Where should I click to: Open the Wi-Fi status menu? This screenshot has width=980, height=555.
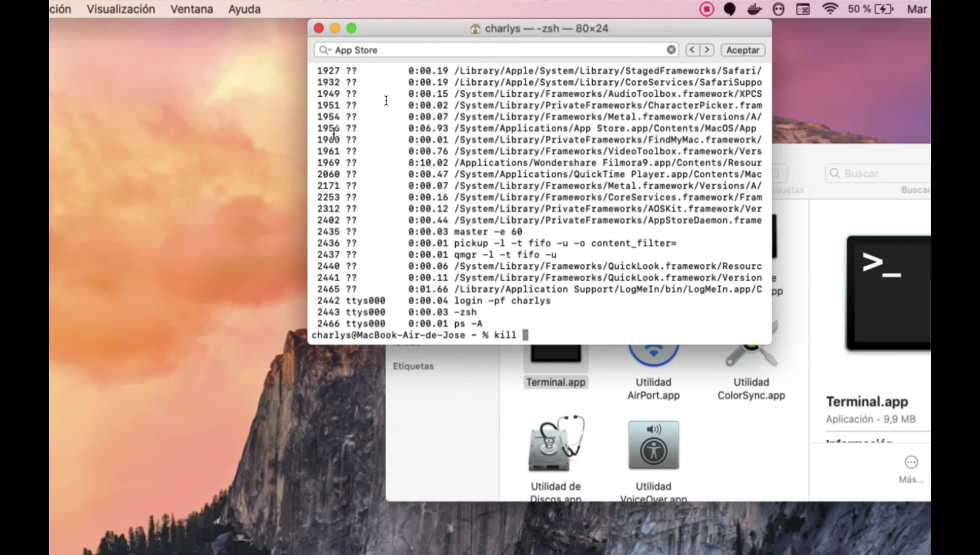click(x=830, y=9)
